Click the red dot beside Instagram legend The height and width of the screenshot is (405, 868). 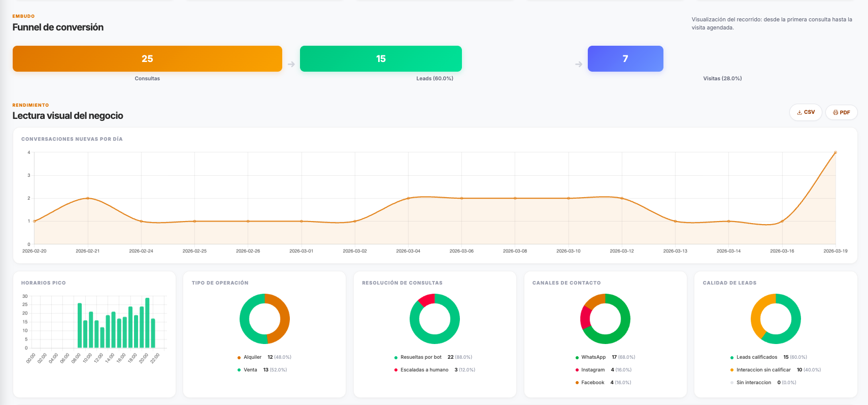point(577,370)
